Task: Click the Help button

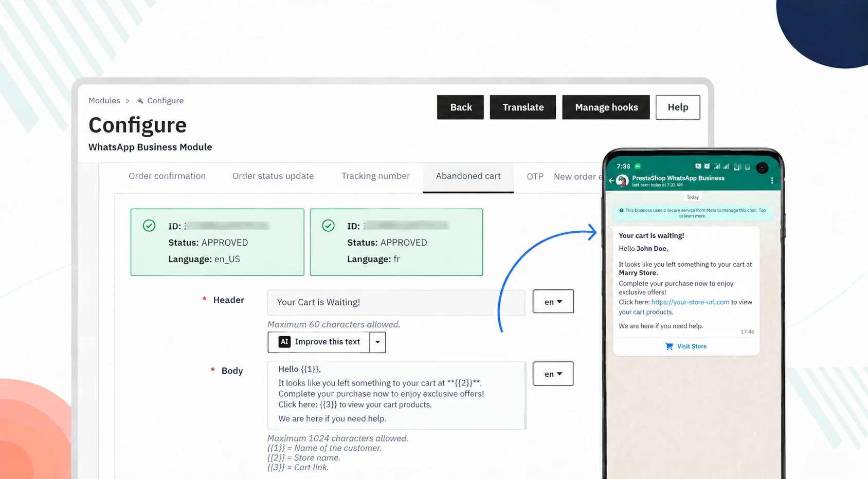Action: pos(678,107)
